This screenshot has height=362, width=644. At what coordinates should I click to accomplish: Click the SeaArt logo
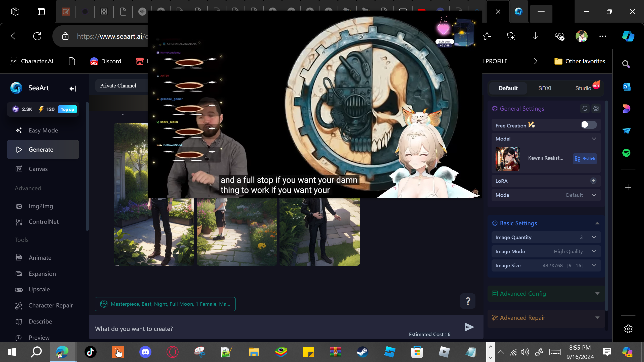[x=16, y=88]
